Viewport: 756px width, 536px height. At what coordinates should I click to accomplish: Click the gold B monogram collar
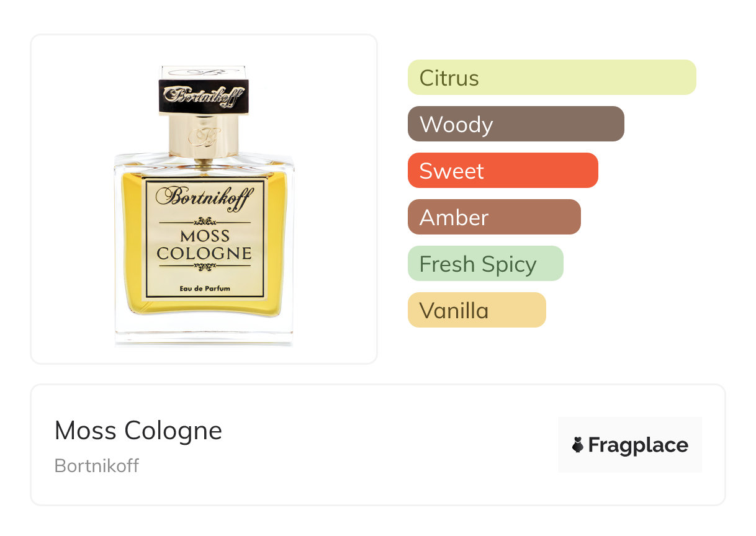coord(204,136)
